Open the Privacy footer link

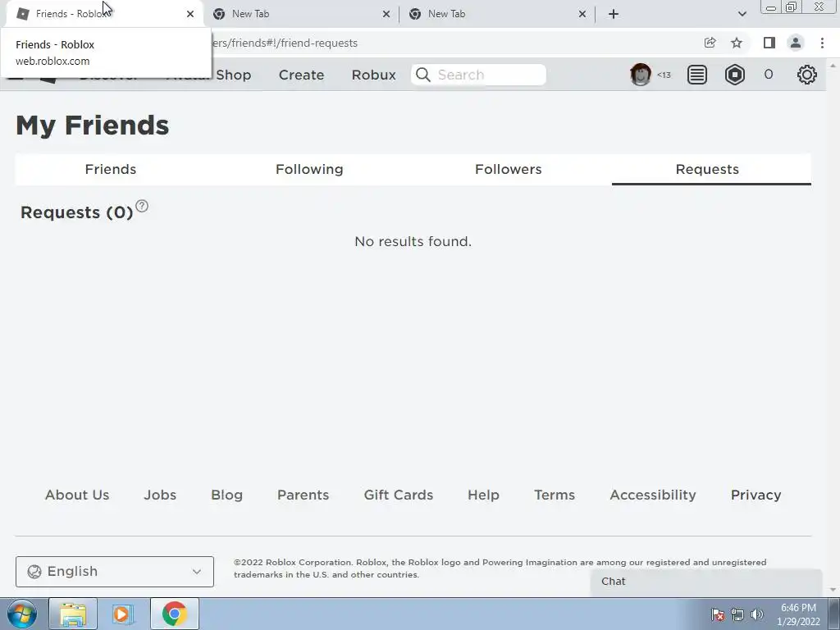pyautogui.click(x=756, y=495)
